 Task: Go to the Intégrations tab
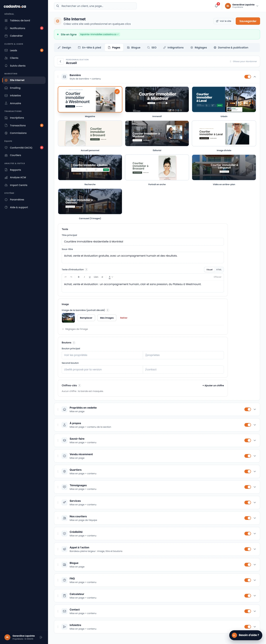(x=173, y=47)
